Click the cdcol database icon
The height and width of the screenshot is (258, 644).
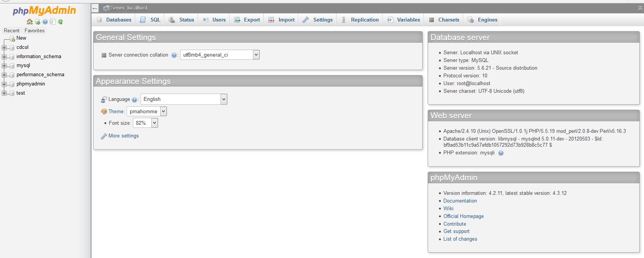(12, 47)
